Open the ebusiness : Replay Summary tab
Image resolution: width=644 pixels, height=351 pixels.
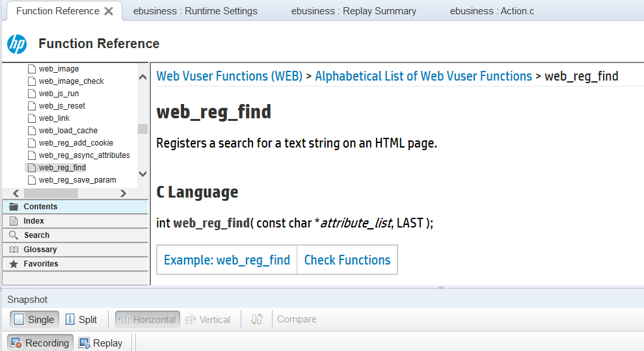354,11
